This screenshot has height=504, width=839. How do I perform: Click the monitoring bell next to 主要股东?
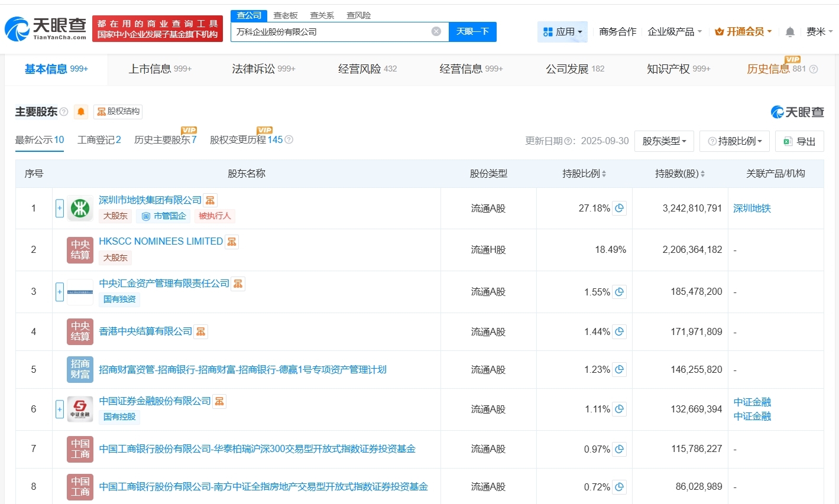pyautogui.click(x=81, y=111)
